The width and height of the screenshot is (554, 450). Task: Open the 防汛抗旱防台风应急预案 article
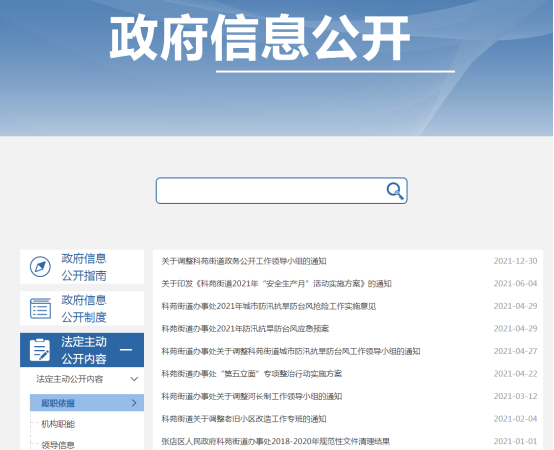pyautogui.click(x=245, y=329)
